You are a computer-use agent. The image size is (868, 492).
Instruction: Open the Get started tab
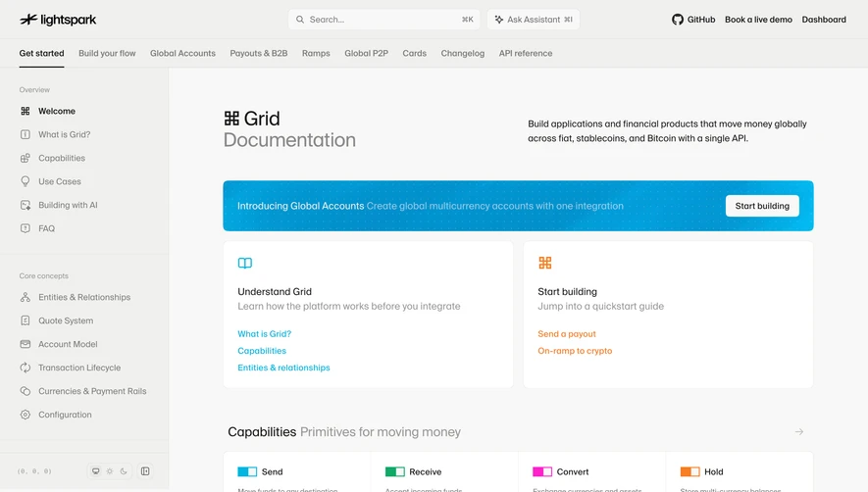[41, 53]
